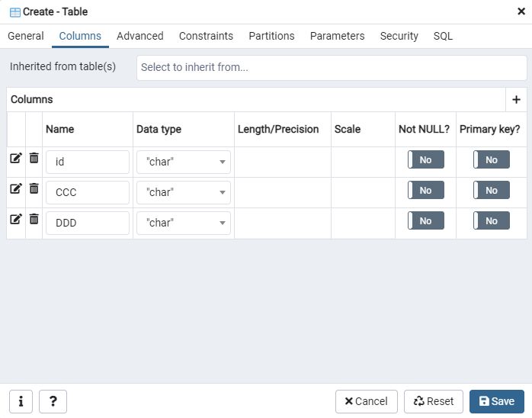This screenshot has width=532, height=418.
Task: Toggle Primary key for DDD column
Action: click(492, 220)
